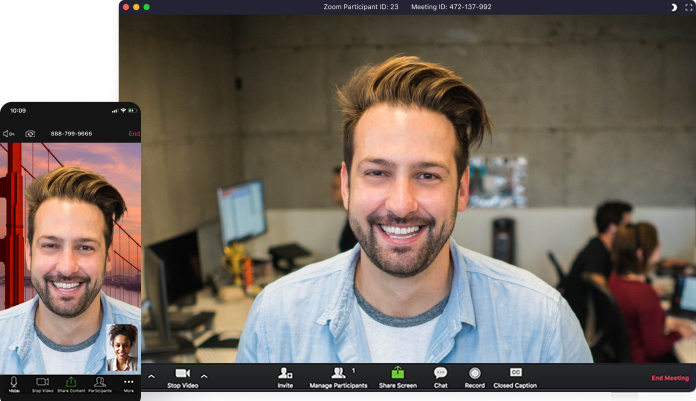This screenshot has height=401, width=696.
Task: Expand audio options arrow beside Stop Video
Action: [151, 377]
